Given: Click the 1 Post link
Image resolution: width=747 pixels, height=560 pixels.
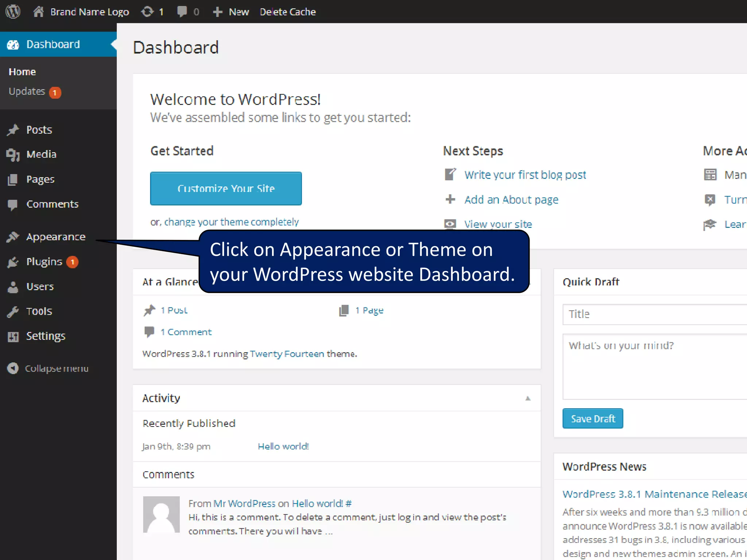Looking at the screenshot, I should [x=174, y=310].
